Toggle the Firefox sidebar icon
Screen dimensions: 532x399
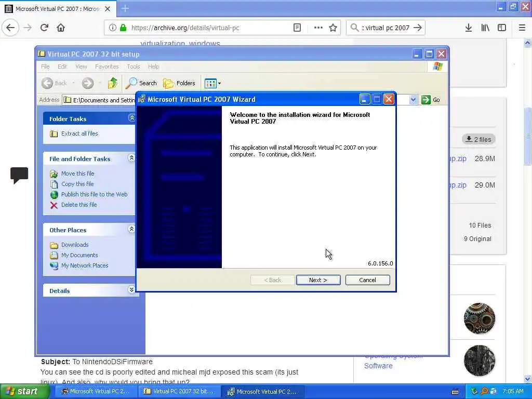(x=502, y=28)
